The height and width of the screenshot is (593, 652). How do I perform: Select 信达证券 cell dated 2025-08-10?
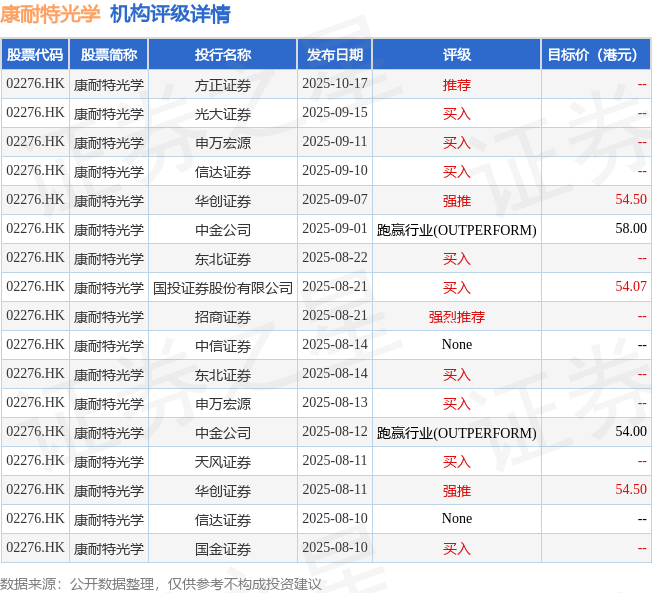(223, 520)
